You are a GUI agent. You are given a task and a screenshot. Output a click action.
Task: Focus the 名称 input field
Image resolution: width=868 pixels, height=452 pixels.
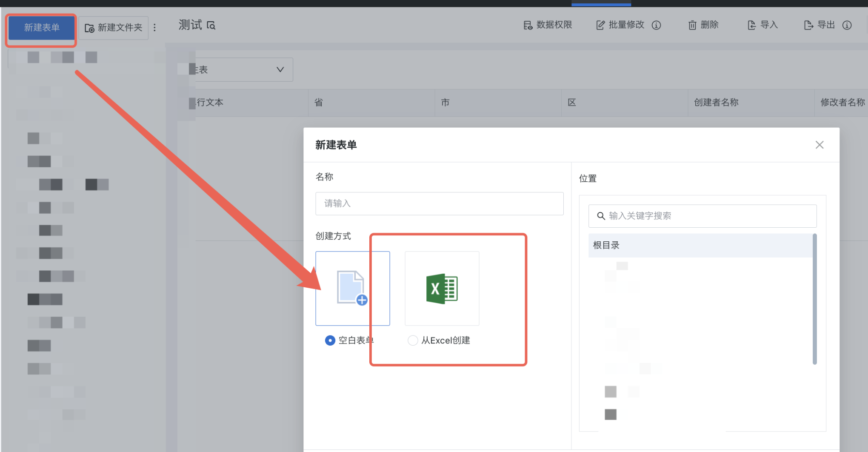[440, 203]
